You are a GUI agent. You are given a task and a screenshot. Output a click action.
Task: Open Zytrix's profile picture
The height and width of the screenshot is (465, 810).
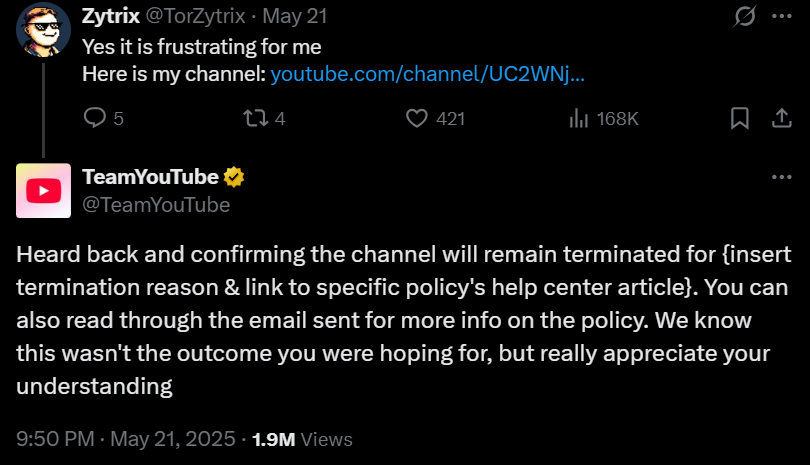pyautogui.click(x=43, y=30)
